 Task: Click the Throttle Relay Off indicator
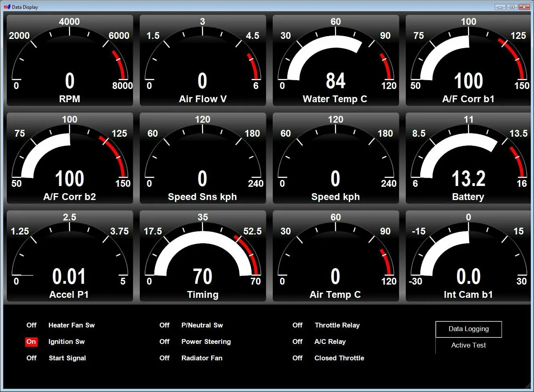tap(297, 325)
